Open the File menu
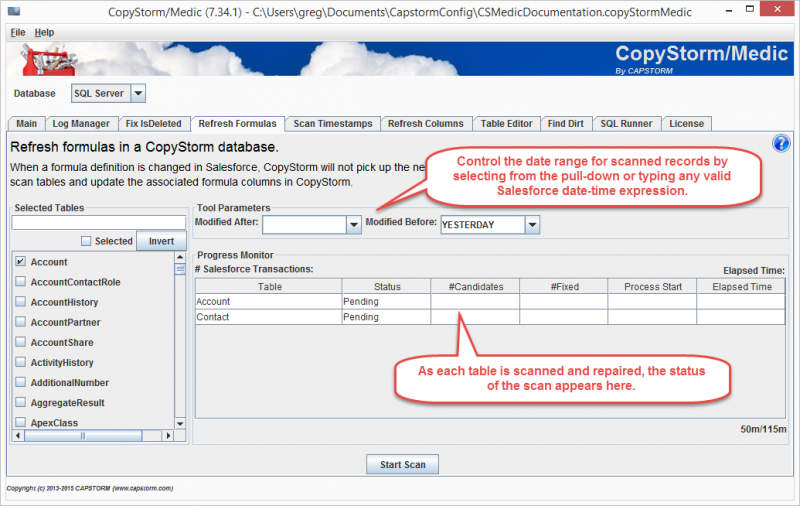The height and width of the screenshot is (506, 800). click(x=18, y=33)
